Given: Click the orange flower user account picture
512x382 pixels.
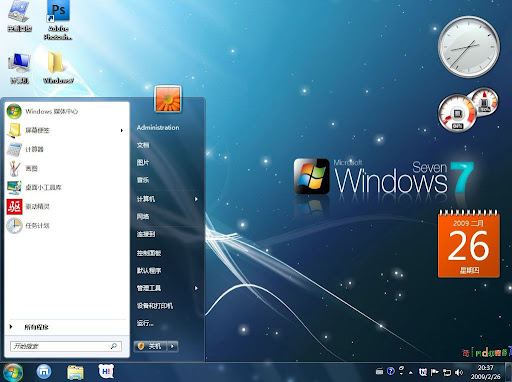Looking at the screenshot, I should (x=168, y=99).
